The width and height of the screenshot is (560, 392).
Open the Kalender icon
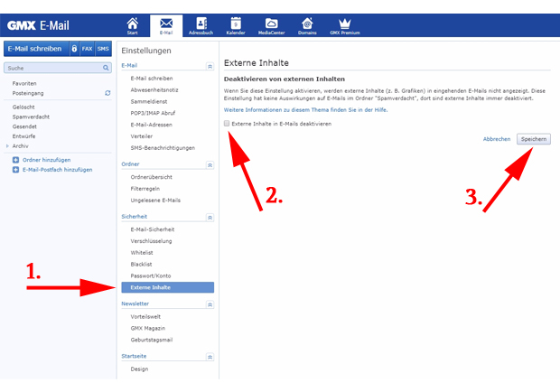tap(236, 24)
